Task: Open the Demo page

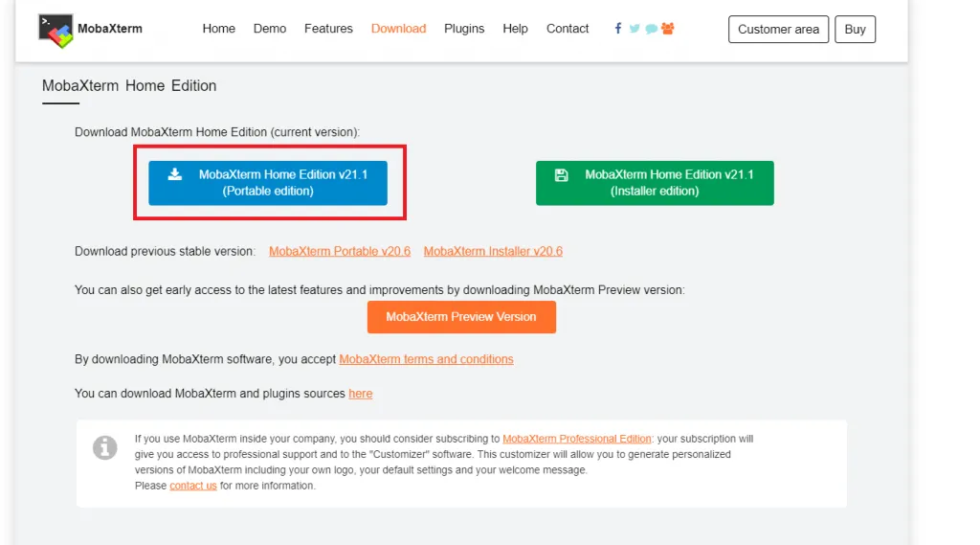Action: coord(269,29)
